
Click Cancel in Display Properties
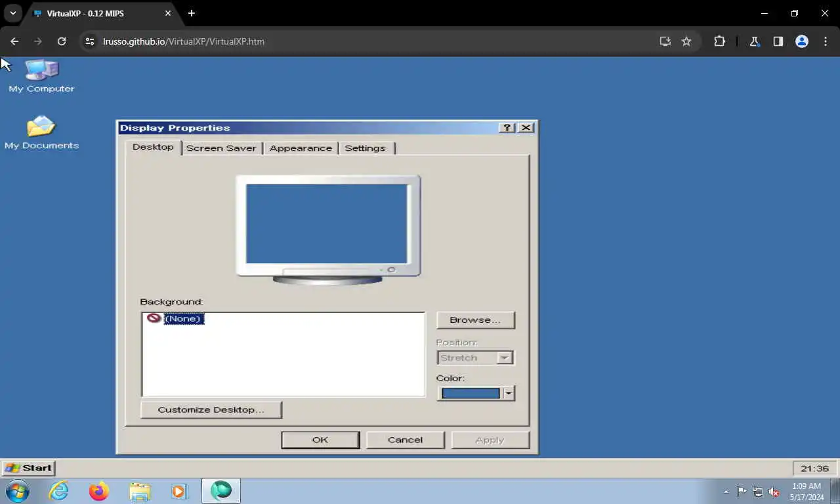pos(405,440)
